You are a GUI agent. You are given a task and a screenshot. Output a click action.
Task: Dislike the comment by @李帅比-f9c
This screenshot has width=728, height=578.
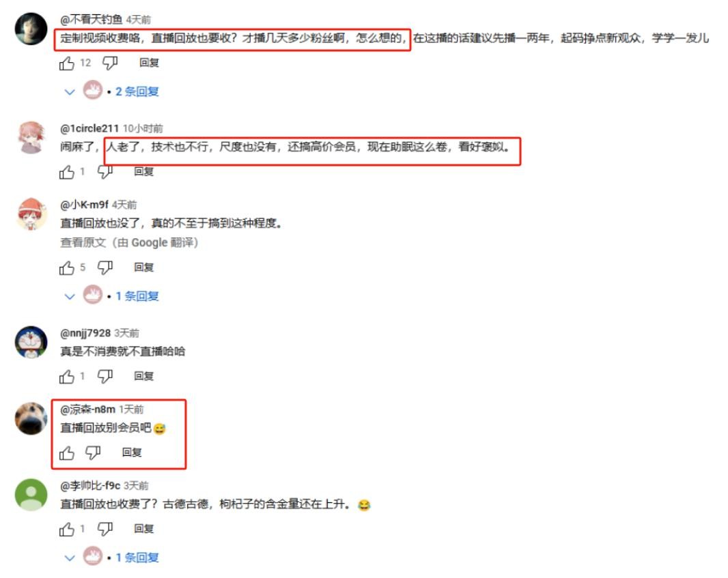point(105,530)
